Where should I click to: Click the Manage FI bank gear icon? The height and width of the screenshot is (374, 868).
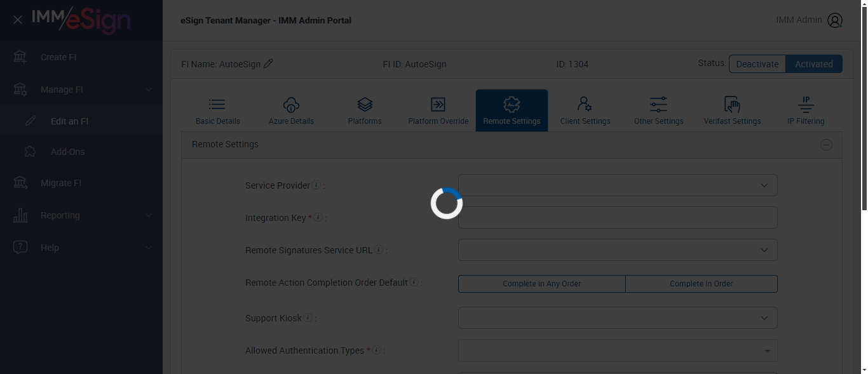[20, 90]
